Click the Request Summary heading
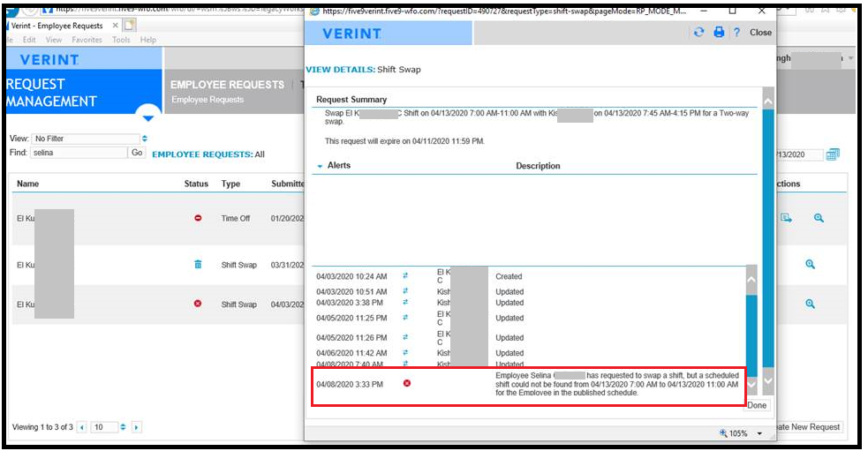Image resolution: width=868 pixels, height=451 pixels. [351, 100]
